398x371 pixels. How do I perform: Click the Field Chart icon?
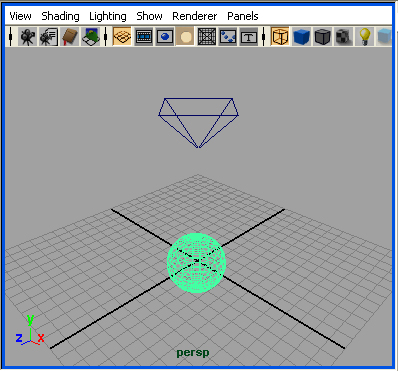(207, 37)
